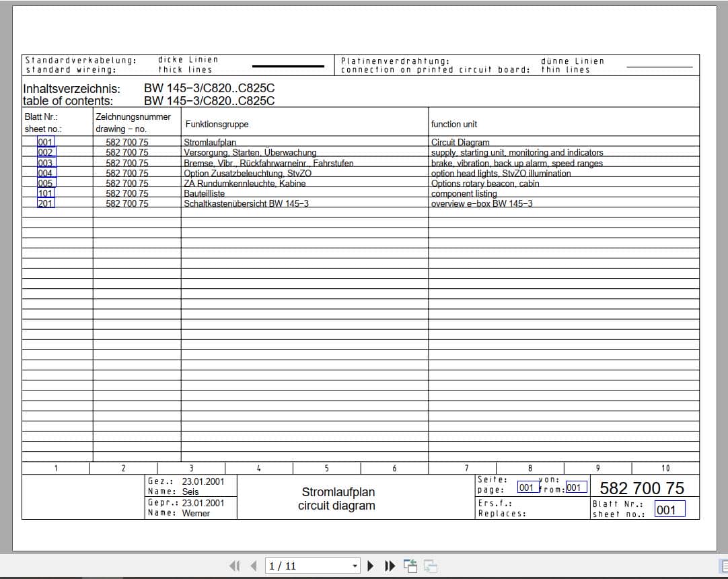This screenshot has height=579, width=728.
Task: Click the 'table of contents:' heading
Action: (x=68, y=101)
